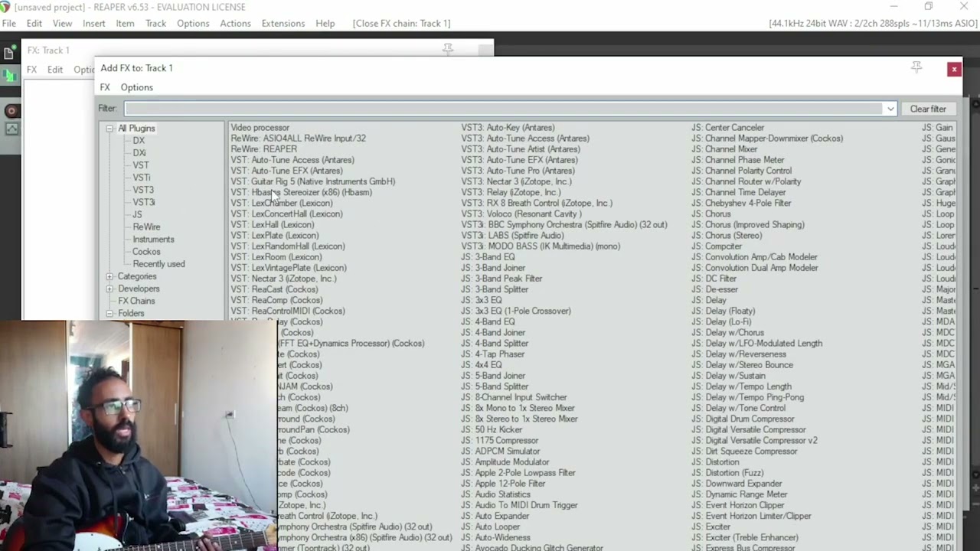
Task: Select VST3: RX 8 Breath Control entry
Action: 537,203
